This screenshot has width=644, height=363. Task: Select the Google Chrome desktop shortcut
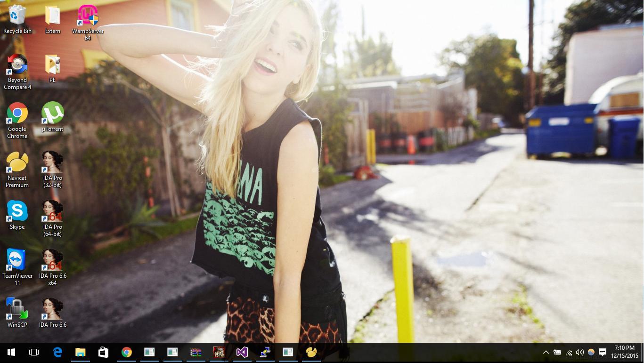[17, 121]
